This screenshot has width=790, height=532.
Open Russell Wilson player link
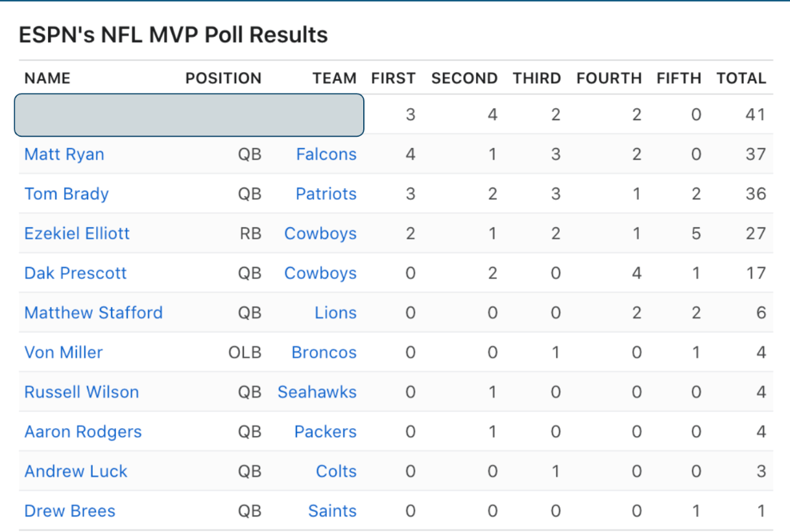pyautogui.click(x=82, y=392)
